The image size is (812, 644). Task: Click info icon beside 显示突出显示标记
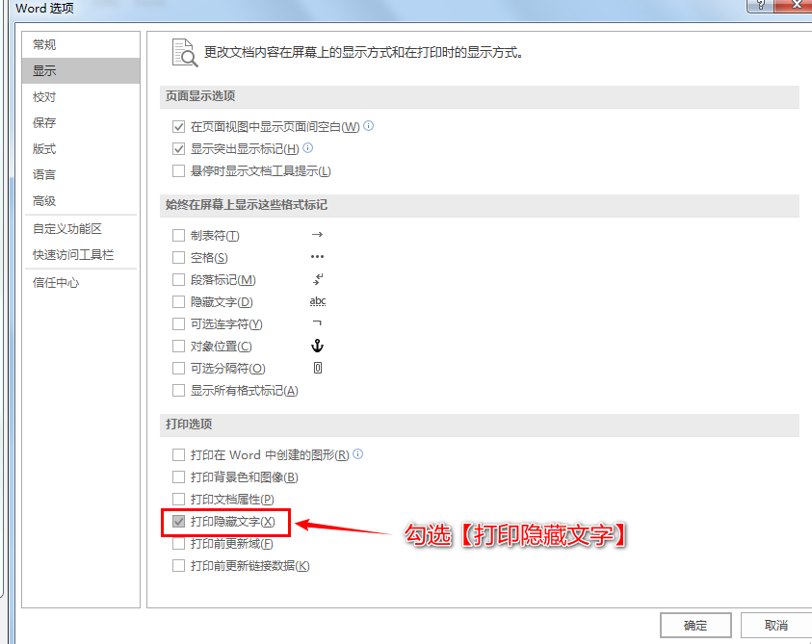tap(307, 148)
